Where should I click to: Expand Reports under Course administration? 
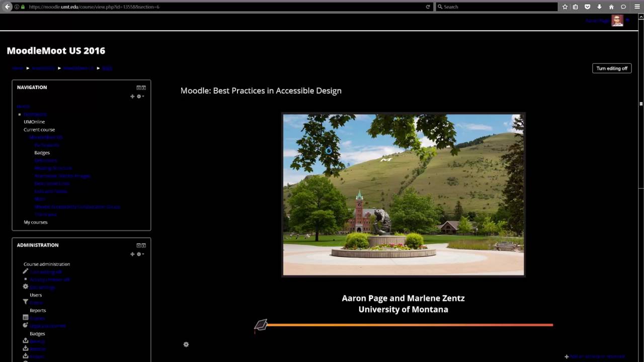pyautogui.click(x=38, y=311)
